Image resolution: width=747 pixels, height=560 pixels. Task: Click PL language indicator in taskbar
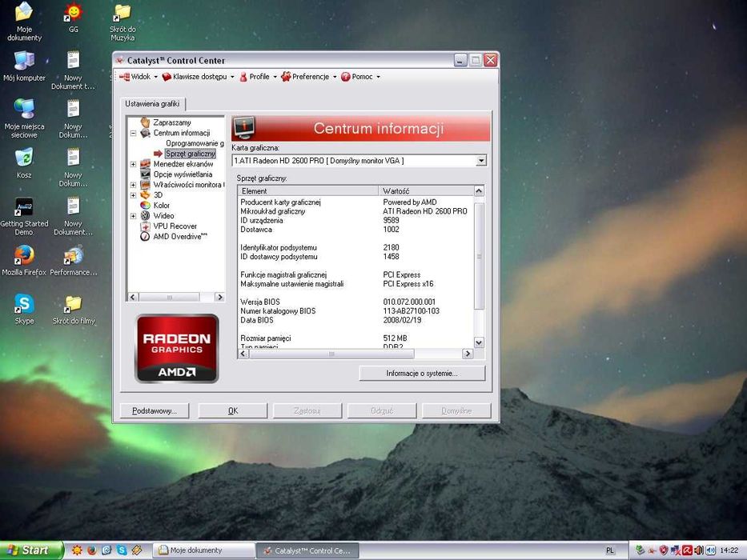point(610,550)
